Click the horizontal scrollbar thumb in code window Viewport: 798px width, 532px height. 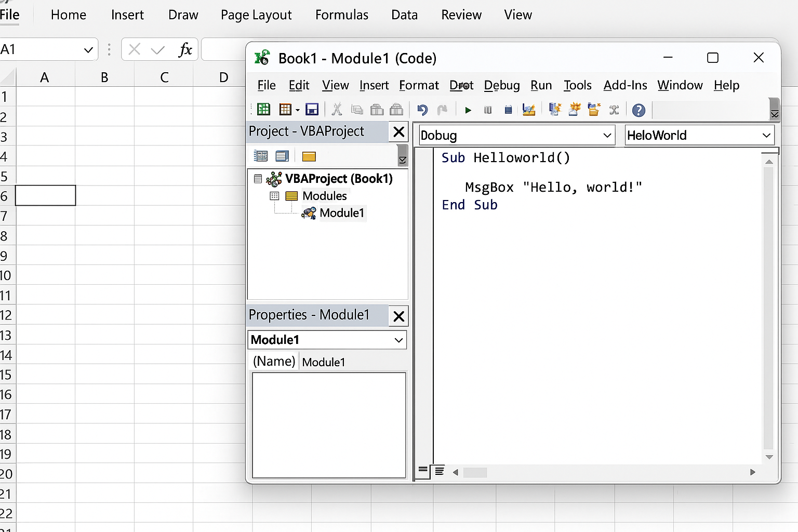[475, 472]
